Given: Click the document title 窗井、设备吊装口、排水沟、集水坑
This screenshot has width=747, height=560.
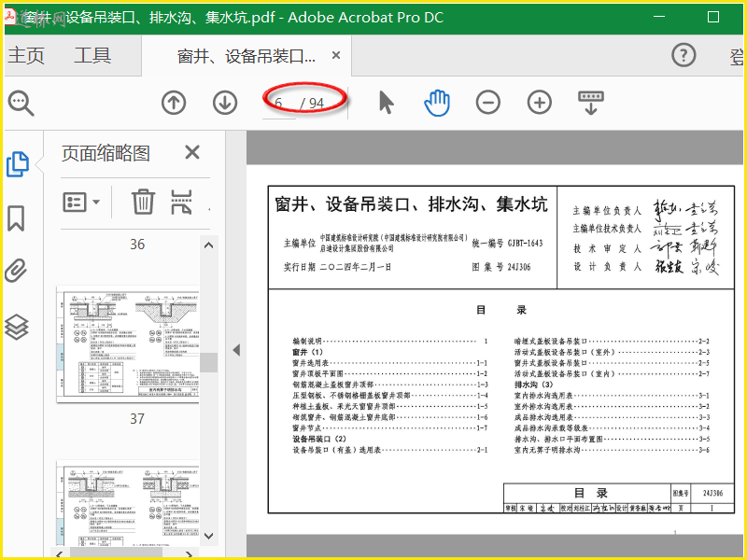Looking at the screenshot, I should tap(411, 204).
